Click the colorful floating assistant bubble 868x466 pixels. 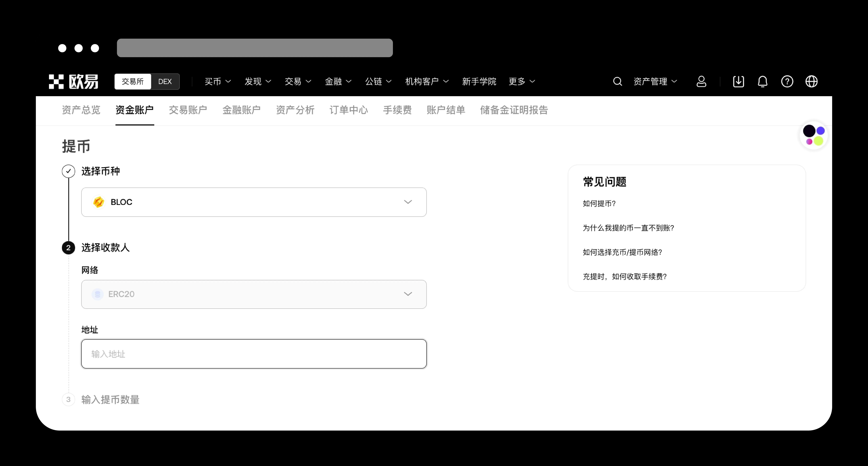814,135
